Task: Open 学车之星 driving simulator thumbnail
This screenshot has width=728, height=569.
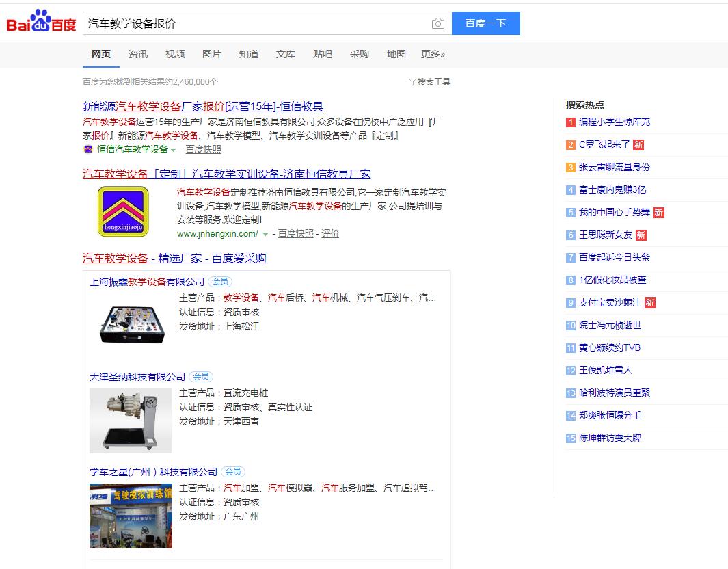Action: point(131,516)
